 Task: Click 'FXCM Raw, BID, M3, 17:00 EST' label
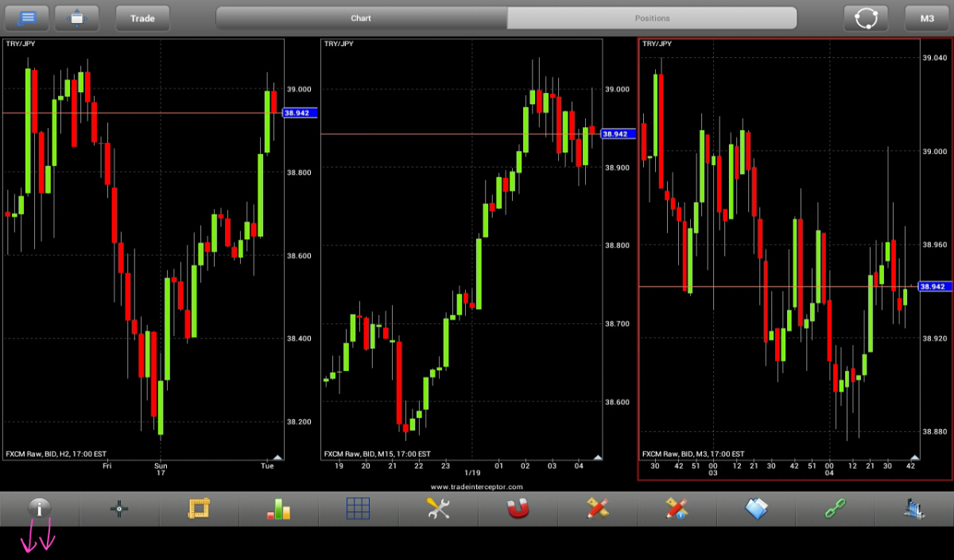[693, 455]
